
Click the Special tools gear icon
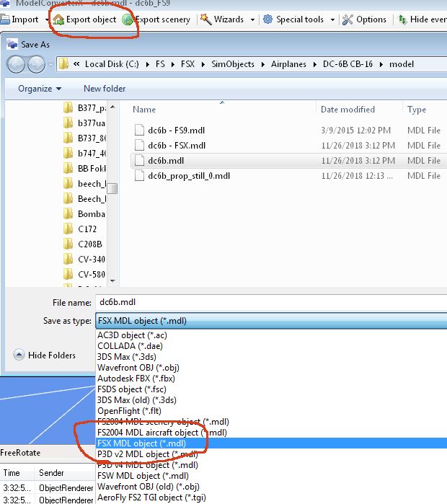point(267,19)
